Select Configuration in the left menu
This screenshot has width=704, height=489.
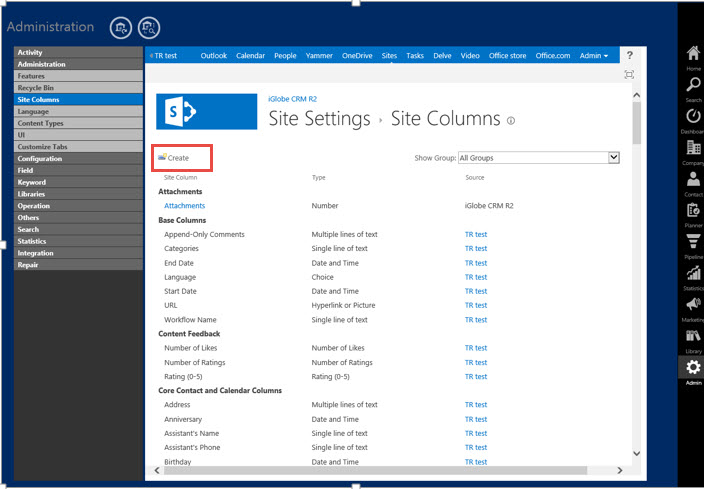point(78,159)
